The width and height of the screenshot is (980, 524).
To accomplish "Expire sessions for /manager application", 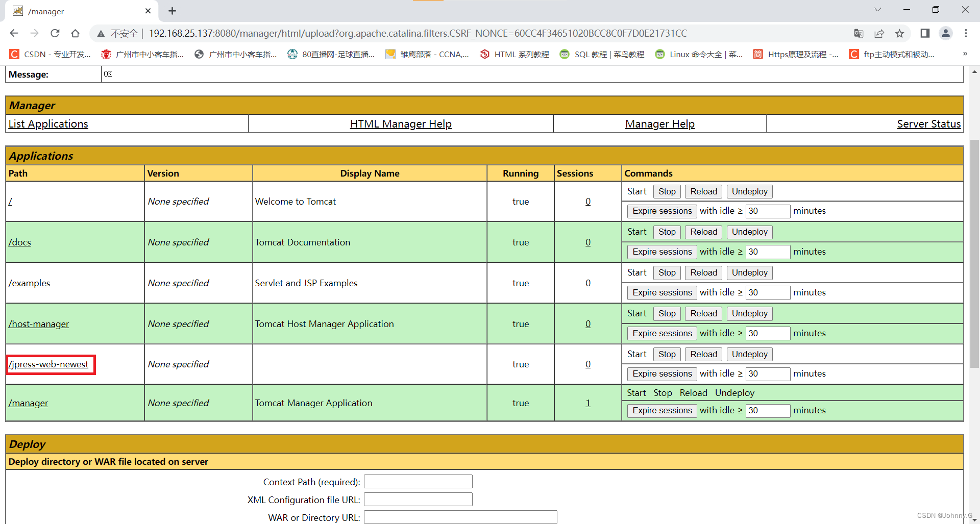I will (662, 410).
